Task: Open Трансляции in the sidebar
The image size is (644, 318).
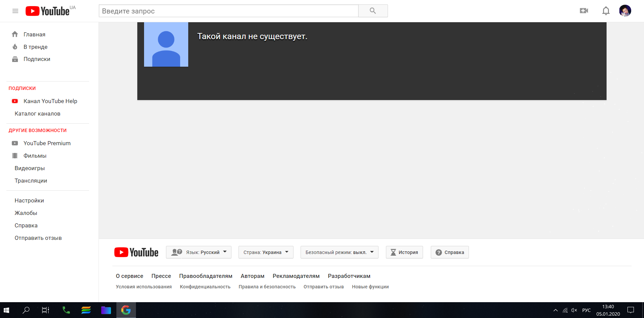Action: coord(31,181)
